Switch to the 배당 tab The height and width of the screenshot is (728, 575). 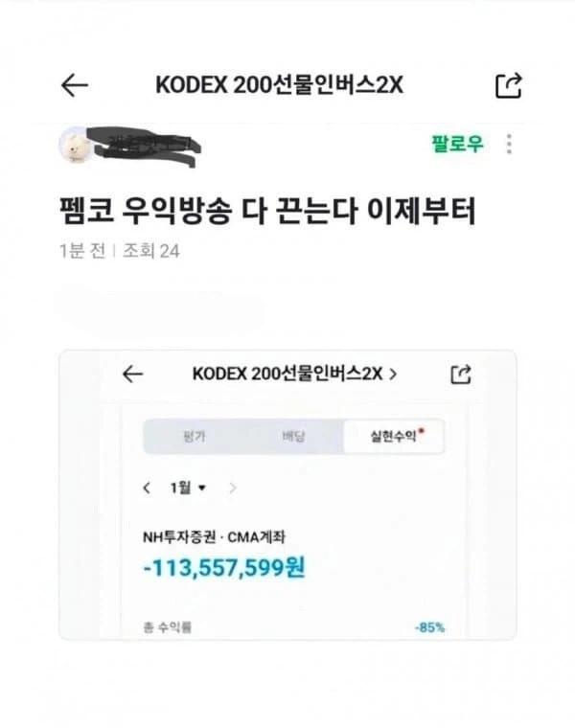coord(293,437)
